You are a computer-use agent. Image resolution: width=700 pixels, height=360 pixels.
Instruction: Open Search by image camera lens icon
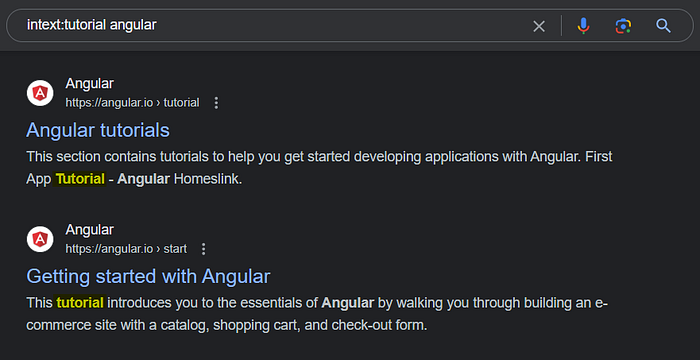pos(623,26)
